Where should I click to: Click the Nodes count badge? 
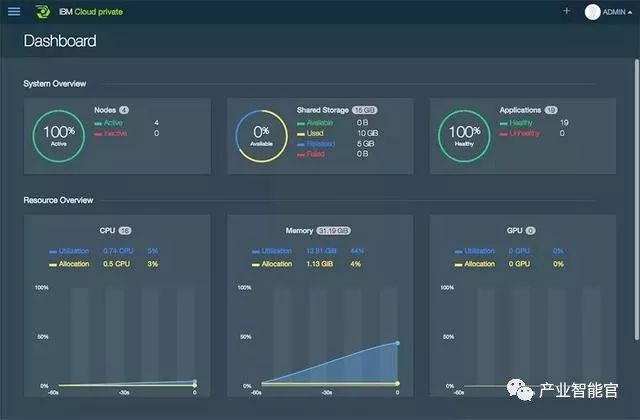pos(124,110)
